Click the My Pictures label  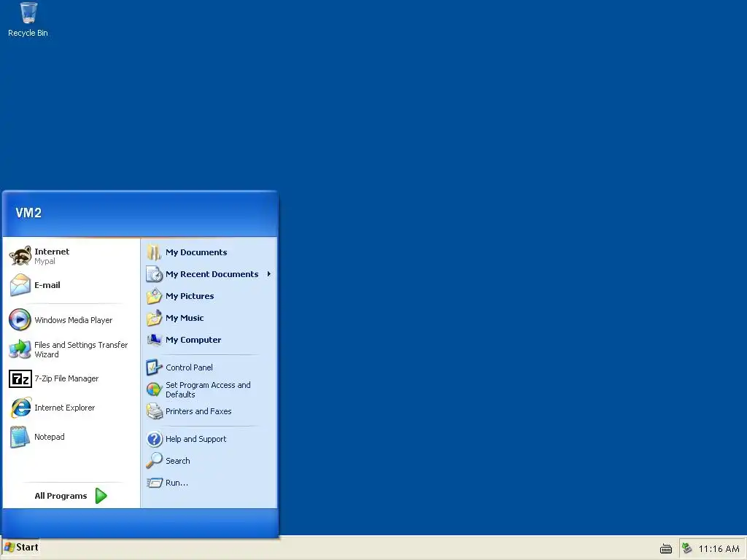click(190, 296)
